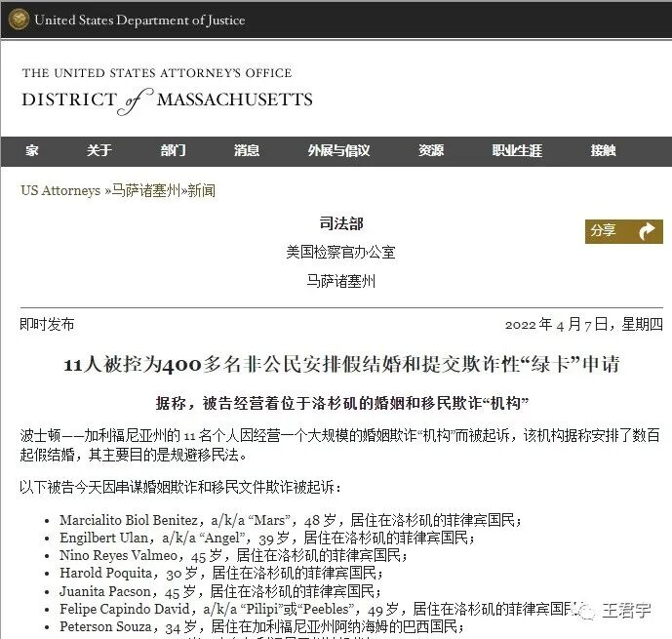The image size is (672, 639).
Task: Open the 部门 (Divisions) menu item
Action: pyautogui.click(x=174, y=150)
